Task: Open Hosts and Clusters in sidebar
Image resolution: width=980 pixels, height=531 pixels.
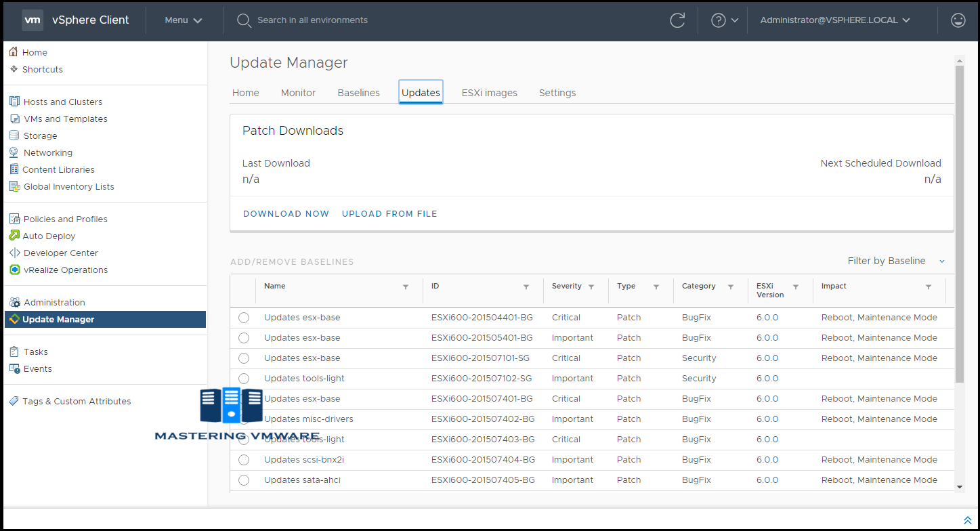Action: pyautogui.click(x=63, y=102)
